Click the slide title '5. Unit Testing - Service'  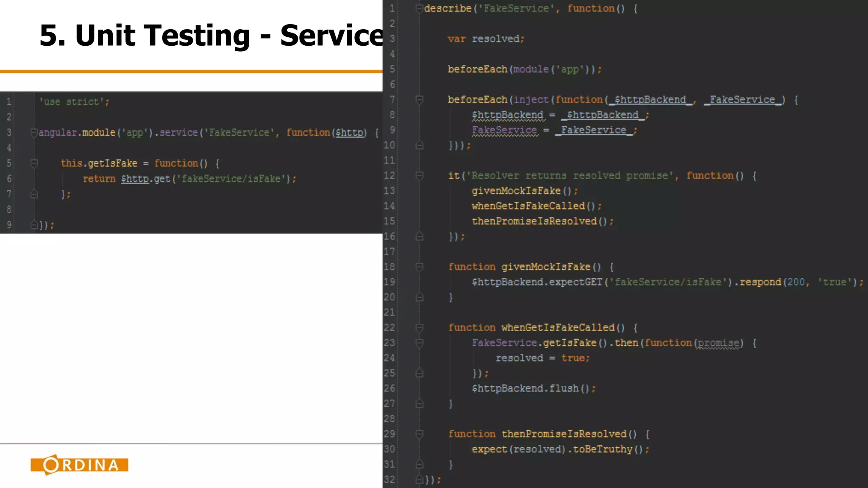211,35
